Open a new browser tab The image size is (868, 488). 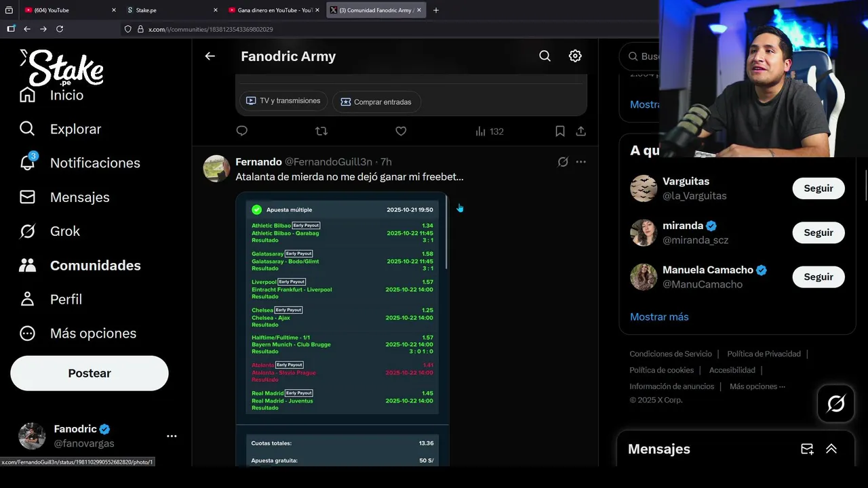[435, 10]
